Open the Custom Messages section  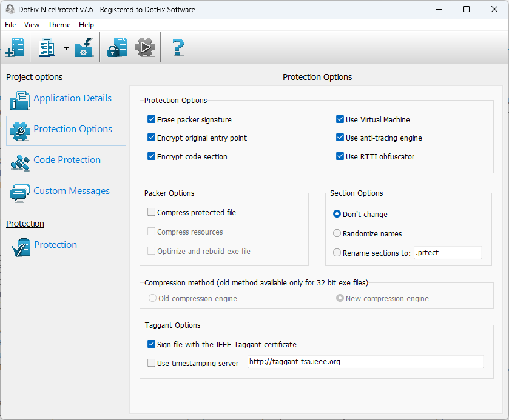click(x=72, y=191)
